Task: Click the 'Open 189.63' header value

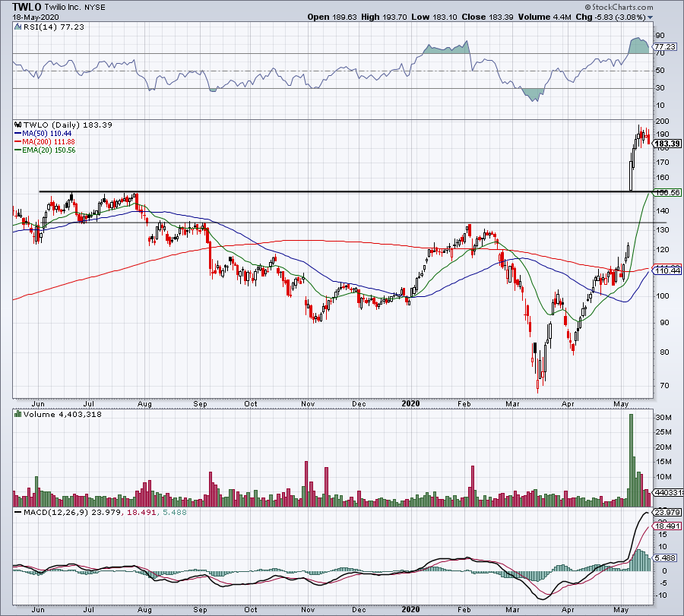Action: tap(332, 17)
